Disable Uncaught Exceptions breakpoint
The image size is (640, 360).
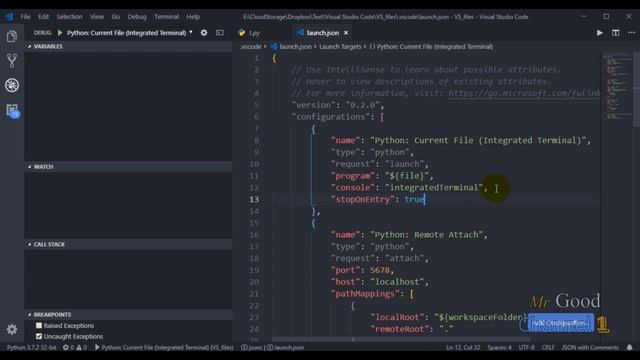point(39,336)
